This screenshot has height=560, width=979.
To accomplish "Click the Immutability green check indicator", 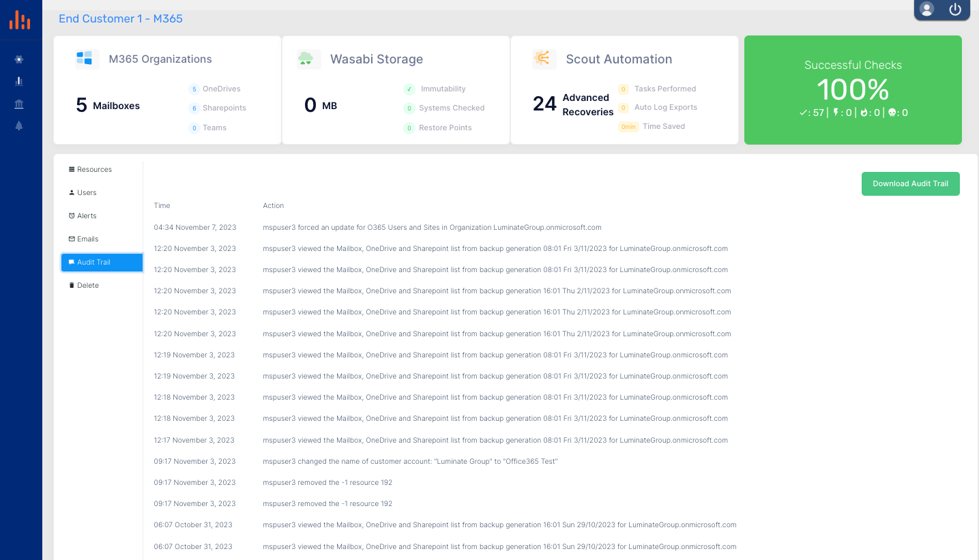I will (409, 89).
